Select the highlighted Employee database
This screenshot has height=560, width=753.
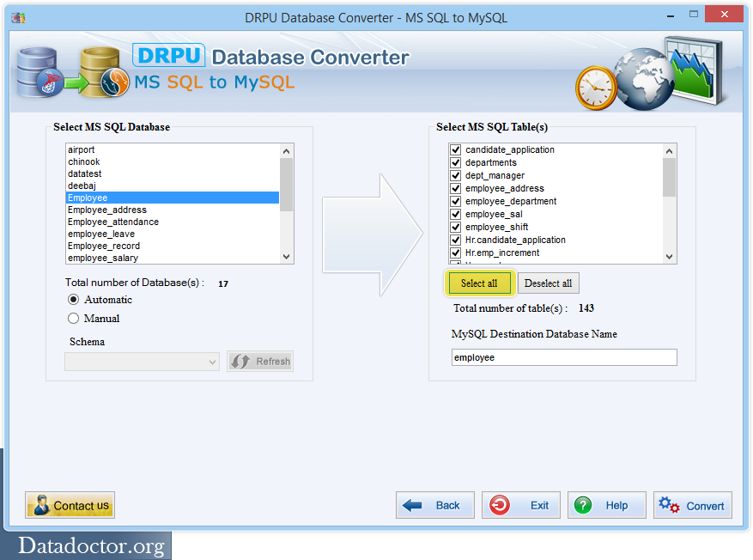coord(173,198)
